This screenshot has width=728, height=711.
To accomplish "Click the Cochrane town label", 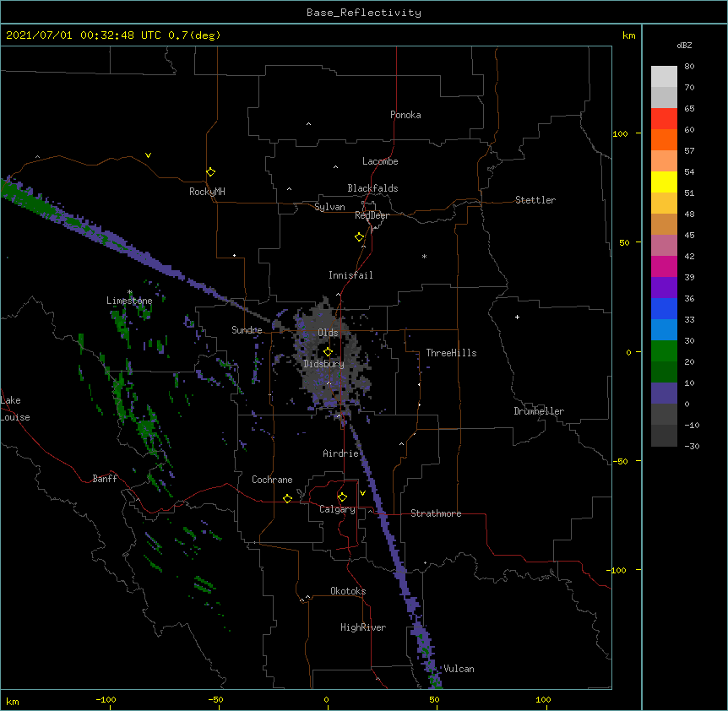I will pyautogui.click(x=272, y=480).
